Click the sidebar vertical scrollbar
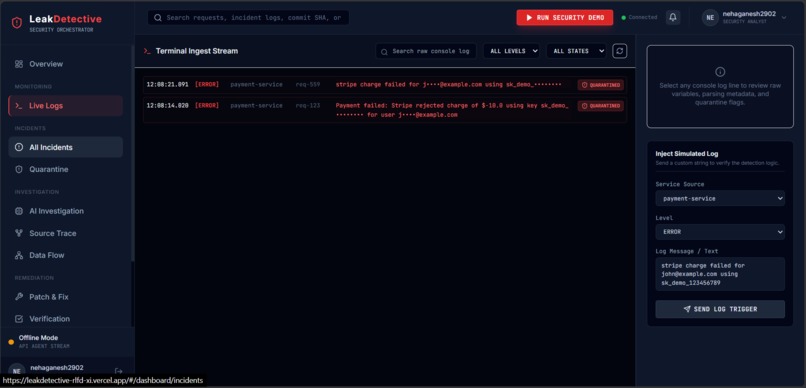 (133, 154)
